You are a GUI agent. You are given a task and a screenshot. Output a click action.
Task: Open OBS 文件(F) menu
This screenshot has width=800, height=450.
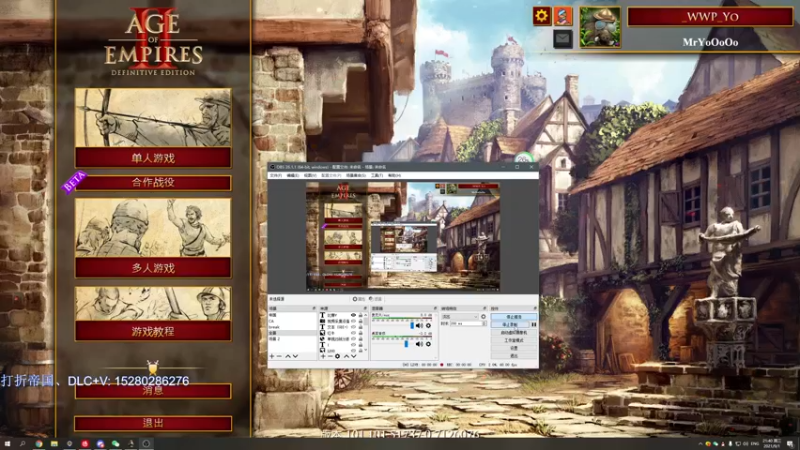pyautogui.click(x=274, y=175)
